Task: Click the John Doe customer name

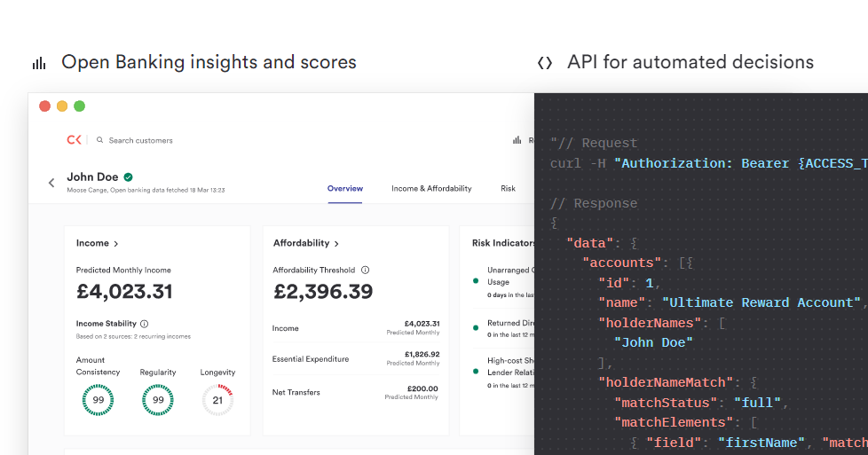Action: 92,177
